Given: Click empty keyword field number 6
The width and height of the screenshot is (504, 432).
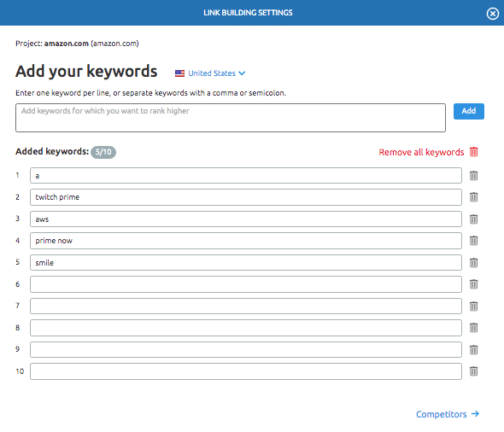Looking at the screenshot, I should click(246, 284).
